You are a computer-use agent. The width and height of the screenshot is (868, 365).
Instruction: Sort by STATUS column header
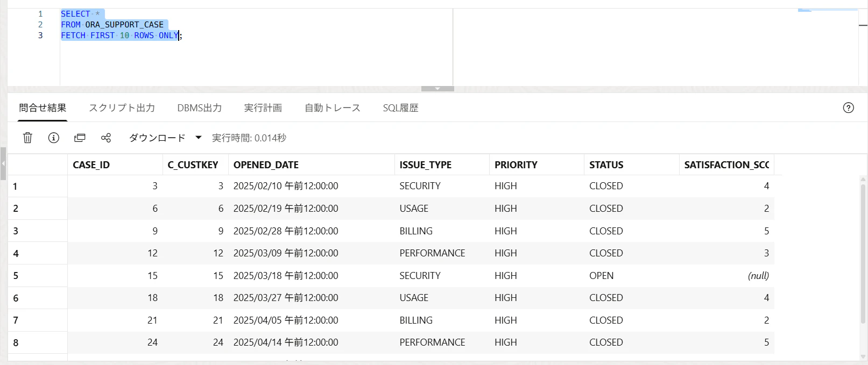coord(632,165)
